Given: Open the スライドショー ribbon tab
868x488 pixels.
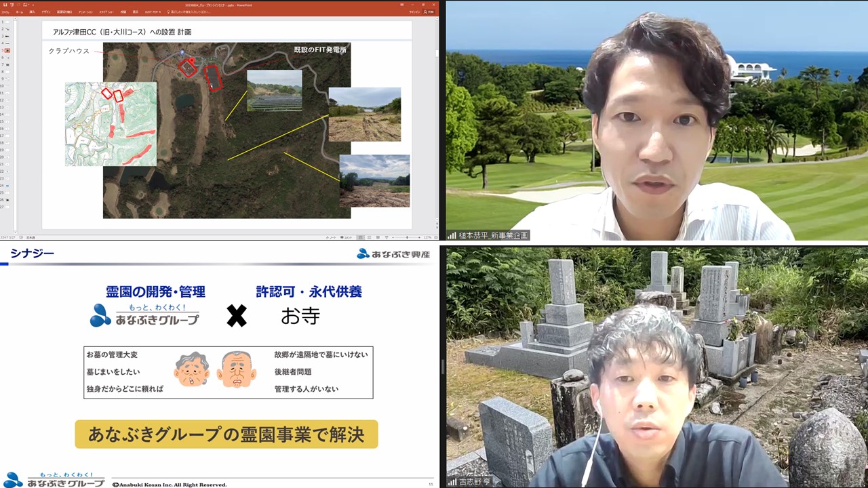Looking at the screenshot, I should click(106, 12).
